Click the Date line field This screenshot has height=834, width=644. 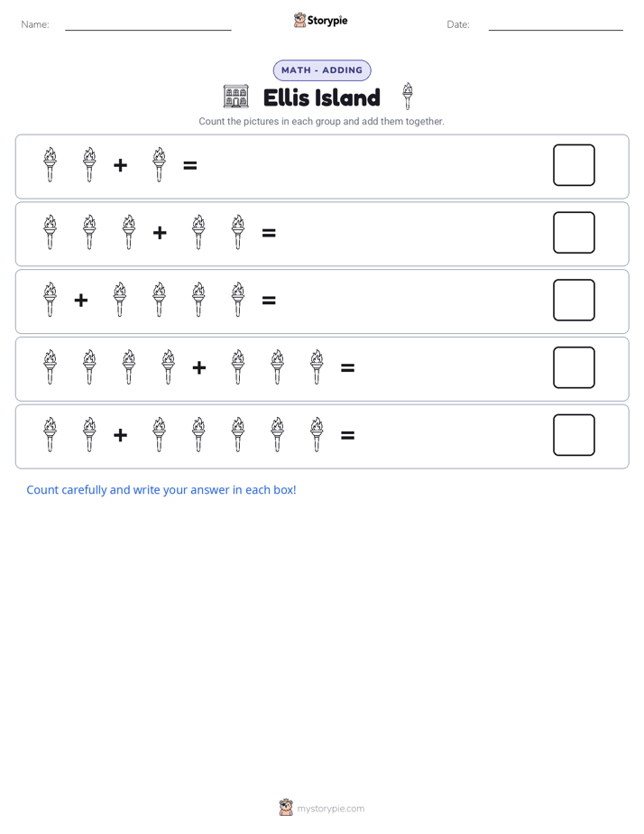coord(556,25)
